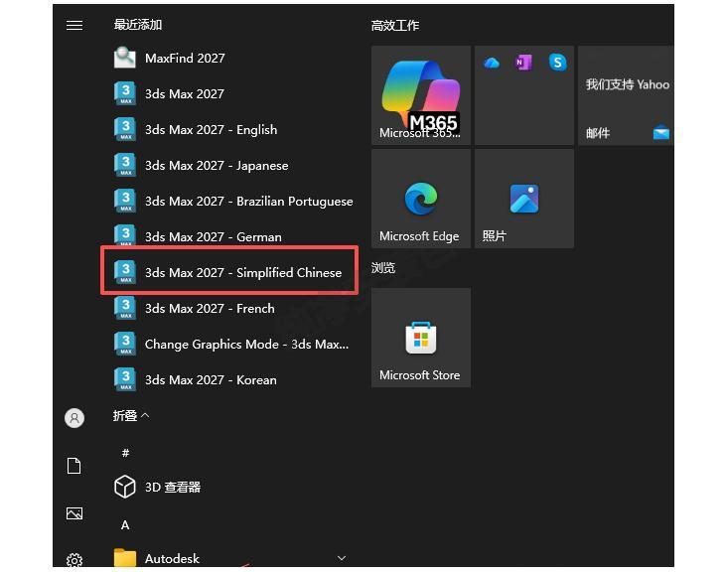
Task: Click the user account avatar icon
Action: [x=74, y=418]
